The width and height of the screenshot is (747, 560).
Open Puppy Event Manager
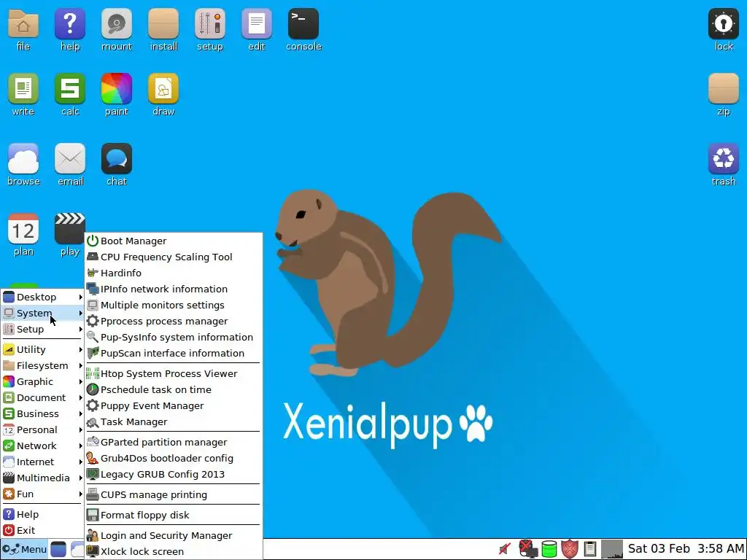174,406
